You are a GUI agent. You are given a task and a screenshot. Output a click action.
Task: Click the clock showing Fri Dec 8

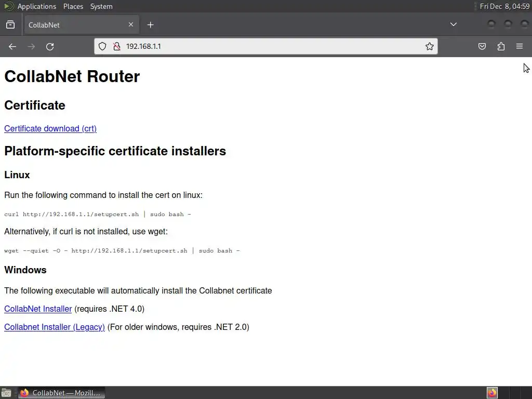(x=504, y=6)
